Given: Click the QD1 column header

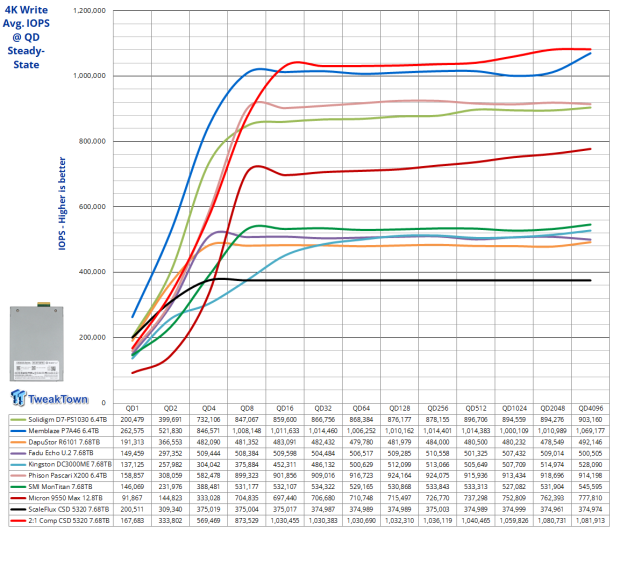Looking at the screenshot, I should pos(132,408).
